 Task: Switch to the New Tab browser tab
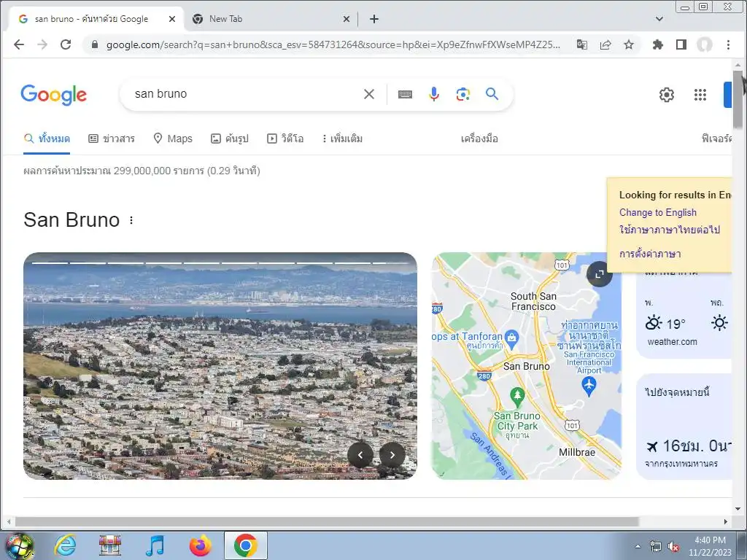(271, 19)
